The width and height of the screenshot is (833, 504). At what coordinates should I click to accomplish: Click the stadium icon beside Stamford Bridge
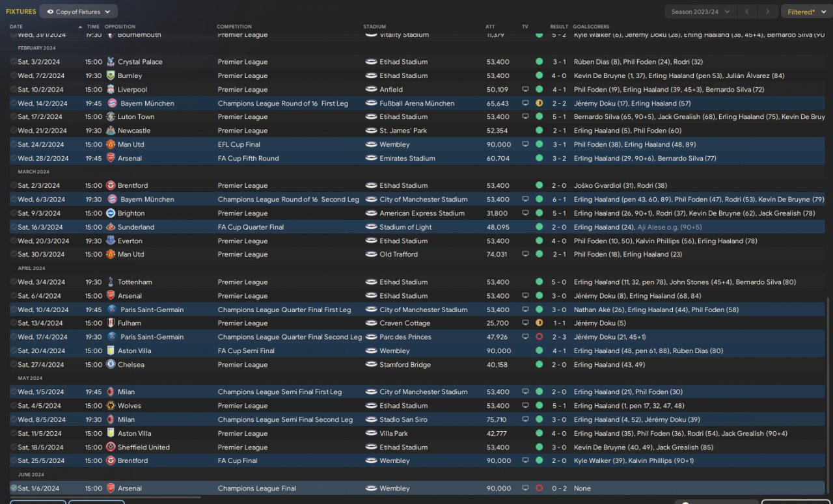point(371,365)
